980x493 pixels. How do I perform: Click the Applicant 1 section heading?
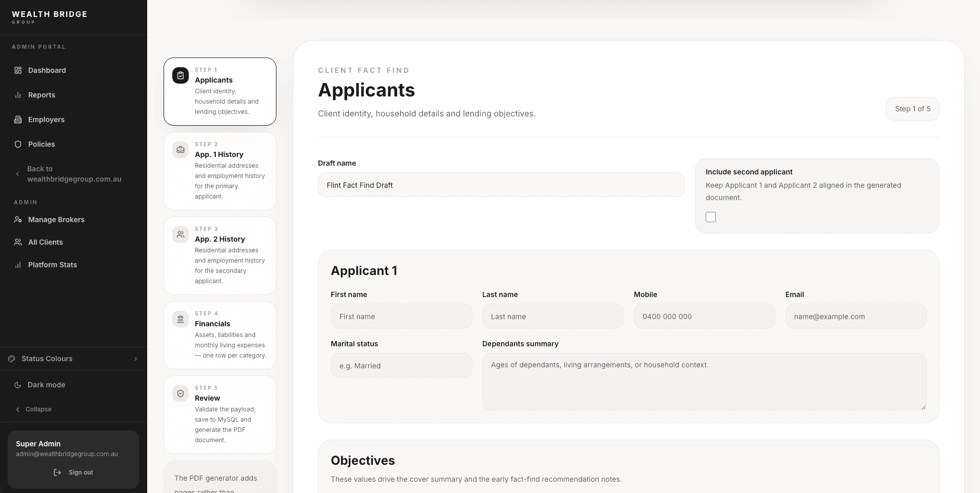coord(364,271)
